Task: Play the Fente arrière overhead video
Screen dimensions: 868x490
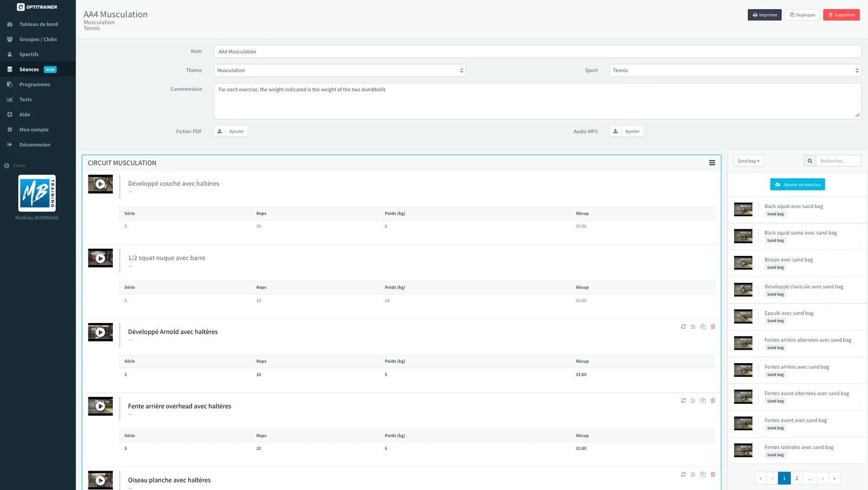Action: coord(100,406)
